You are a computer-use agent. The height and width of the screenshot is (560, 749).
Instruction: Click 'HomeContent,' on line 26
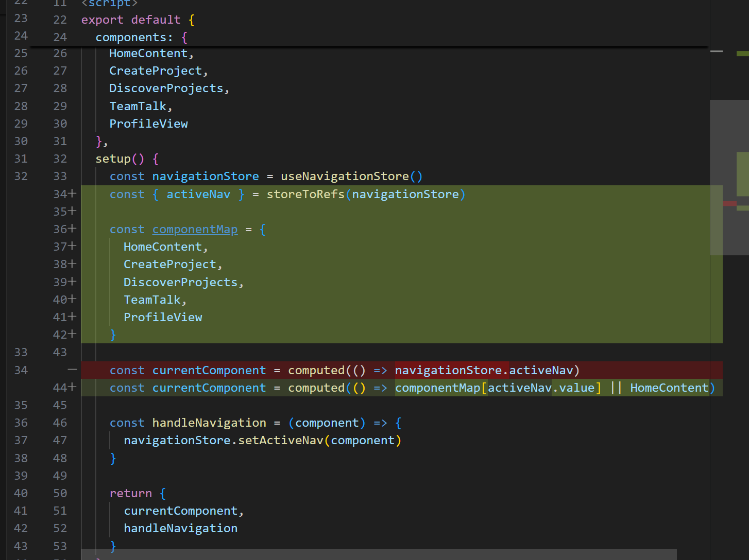pyautogui.click(x=151, y=54)
